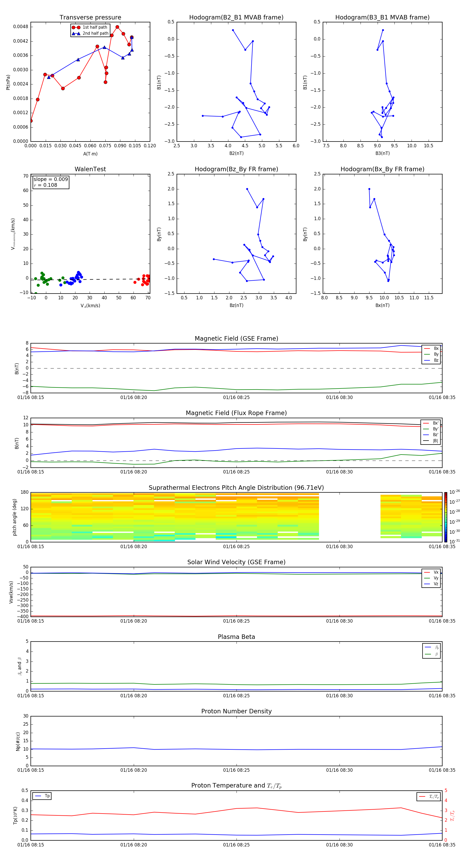Select Vz in the solar wind legend
473x868 pixels.
[x=431, y=584]
